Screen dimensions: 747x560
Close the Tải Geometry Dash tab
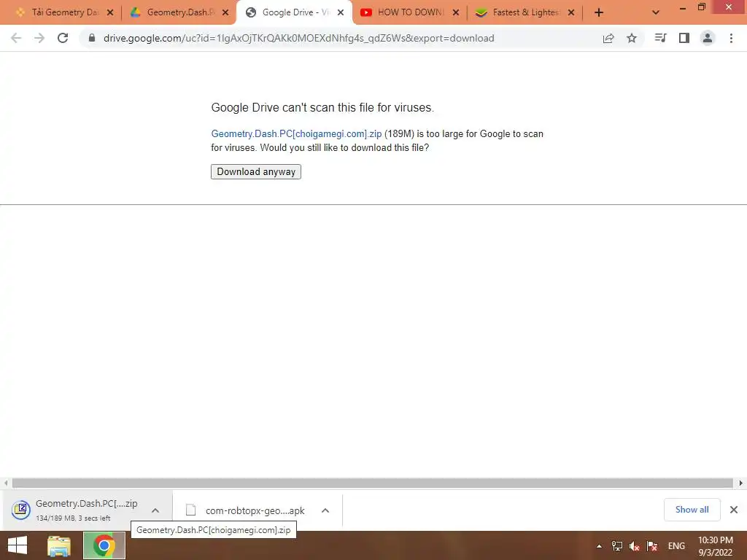(x=110, y=12)
